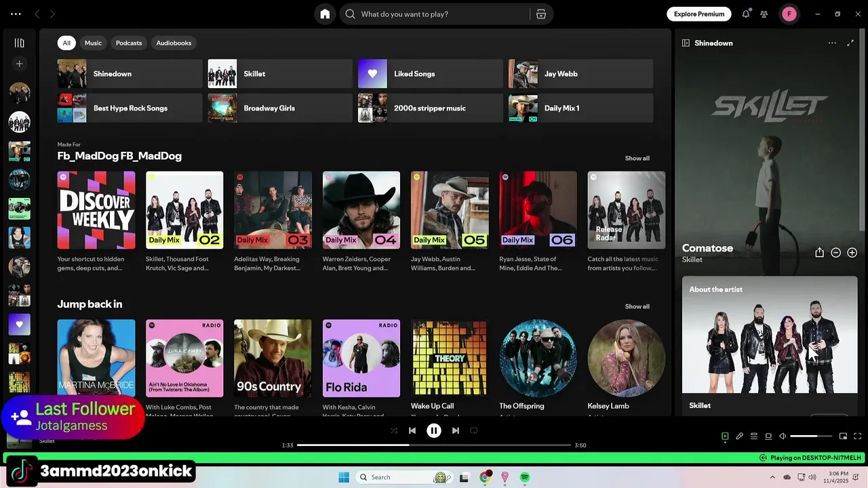Open the Discover Weekly playlist cover
Image resolution: width=868 pixels, height=488 pixels.
96,210
